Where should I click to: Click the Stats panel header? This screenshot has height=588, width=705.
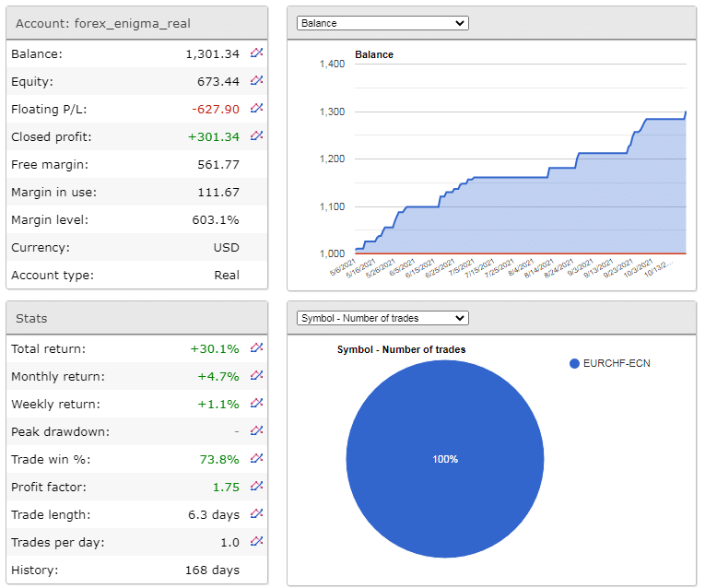(136, 318)
